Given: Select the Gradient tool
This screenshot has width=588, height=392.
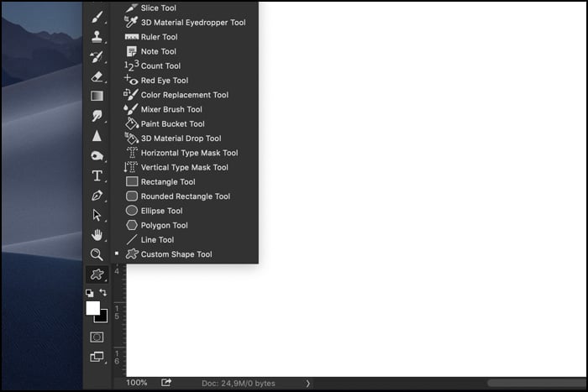Looking at the screenshot, I should pos(97,96).
